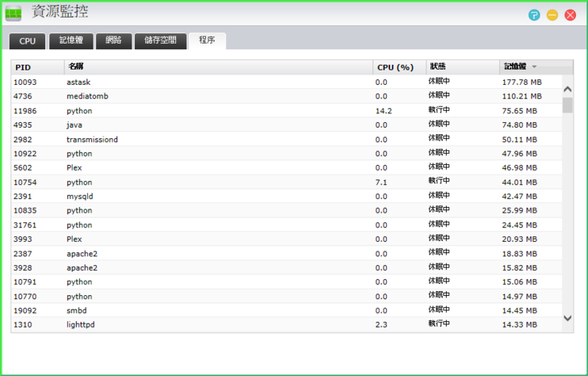
Task: Select the java process name
Action: (x=74, y=125)
